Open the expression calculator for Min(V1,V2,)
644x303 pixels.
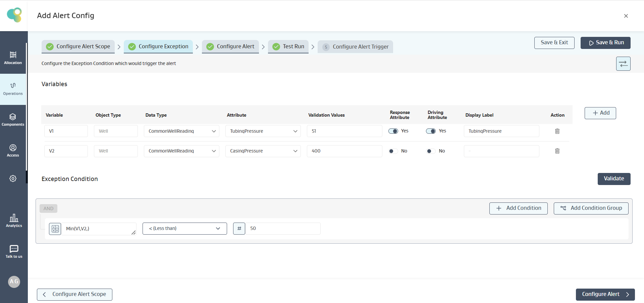point(55,229)
